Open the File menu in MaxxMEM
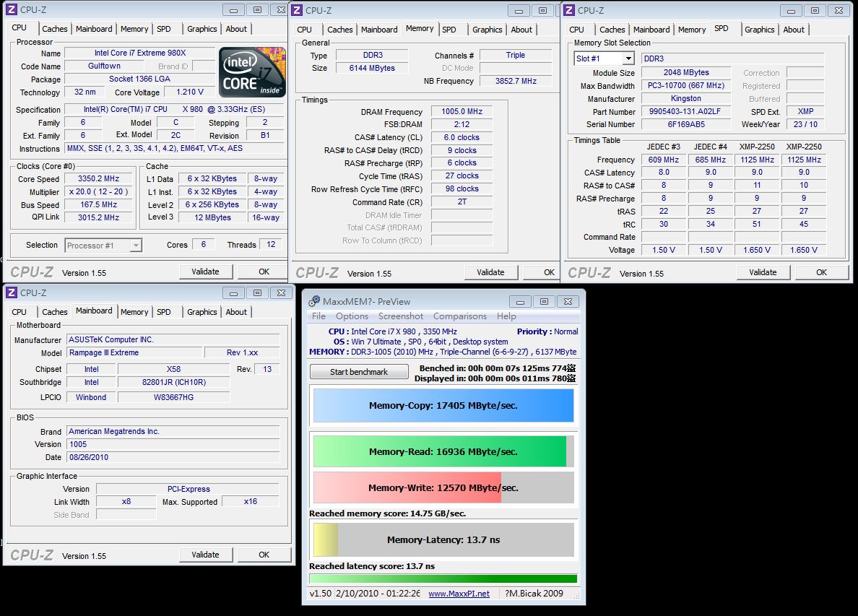The width and height of the screenshot is (858, 616). point(318,316)
